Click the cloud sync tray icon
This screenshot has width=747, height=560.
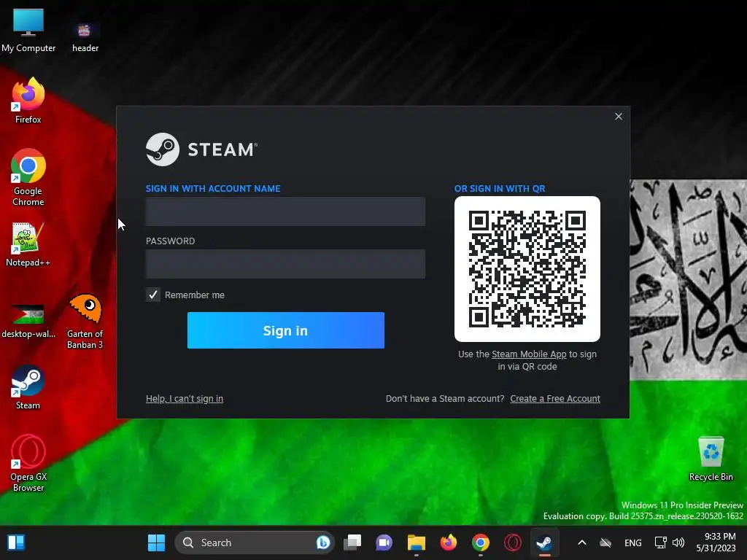click(605, 542)
